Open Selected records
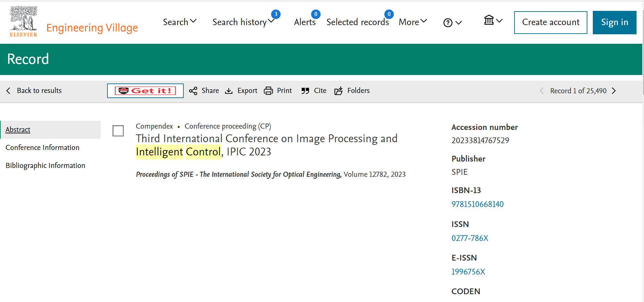Viewport: 644px width, 302px height. coord(358,22)
